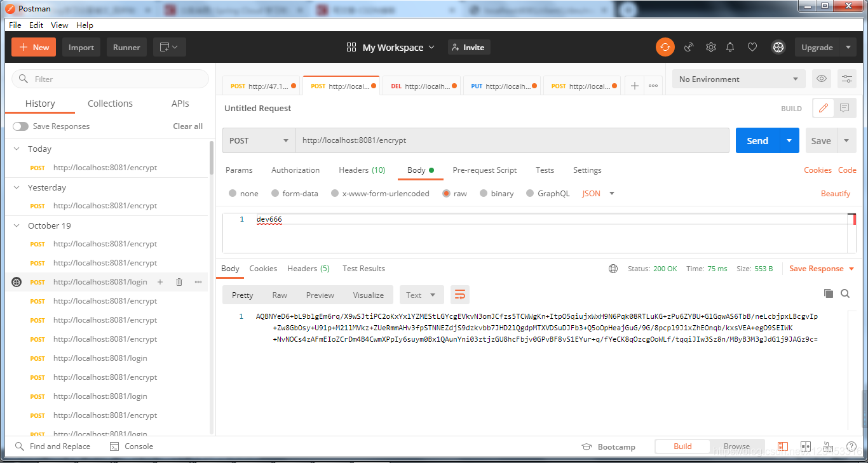Click environment quick look eye icon

pos(822,79)
